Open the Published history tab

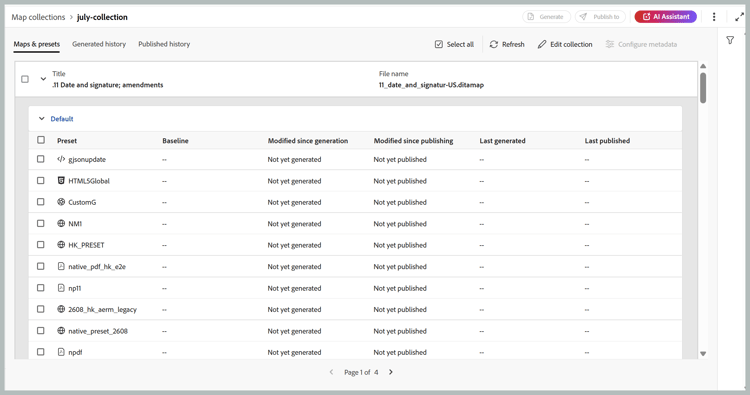point(164,44)
